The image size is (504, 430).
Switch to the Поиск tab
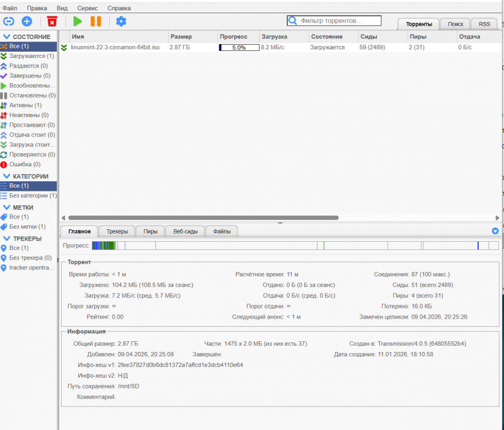[455, 23]
